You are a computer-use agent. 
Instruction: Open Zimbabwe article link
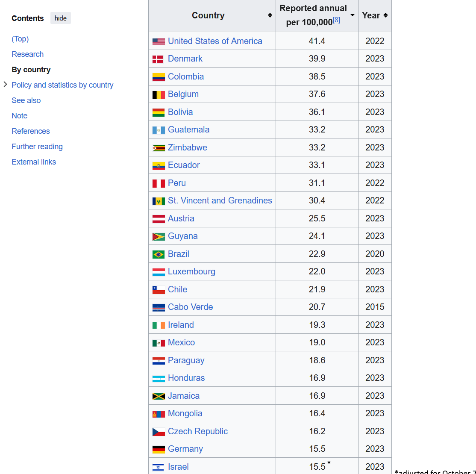click(187, 147)
